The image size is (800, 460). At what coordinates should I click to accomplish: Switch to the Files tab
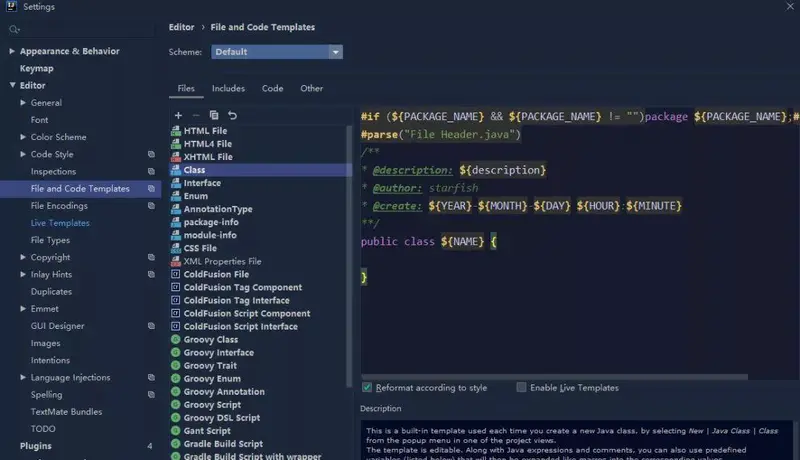coord(186,88)
